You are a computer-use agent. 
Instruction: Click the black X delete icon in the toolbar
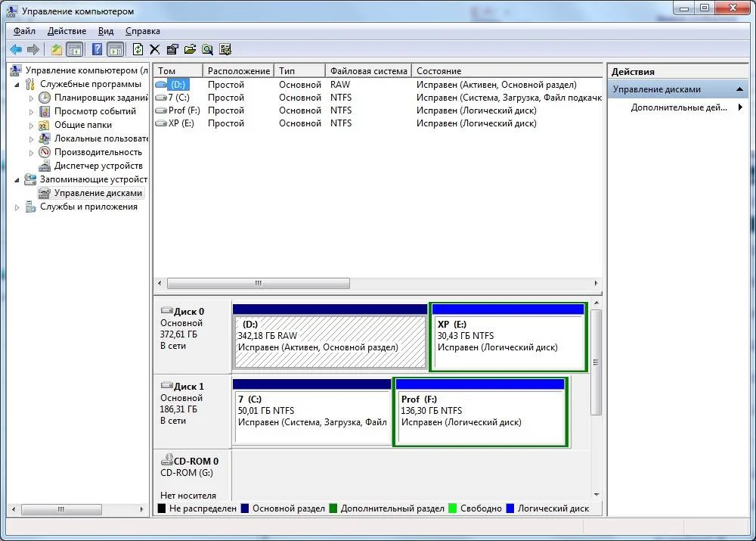(x=155, y=49)
